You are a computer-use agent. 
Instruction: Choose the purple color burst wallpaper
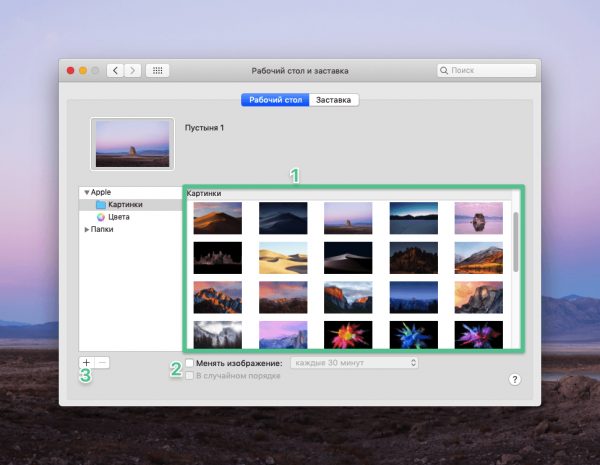point(479,334)
